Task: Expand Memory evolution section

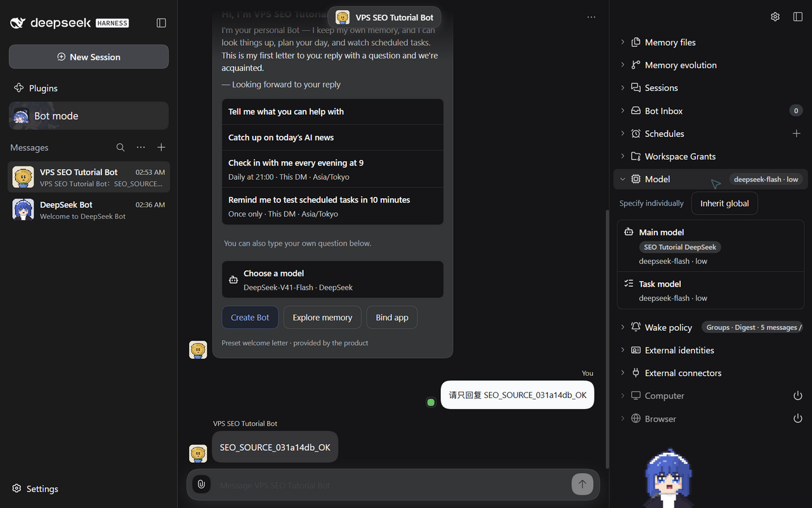Action: pyautogui.click(x=710, y=65)
